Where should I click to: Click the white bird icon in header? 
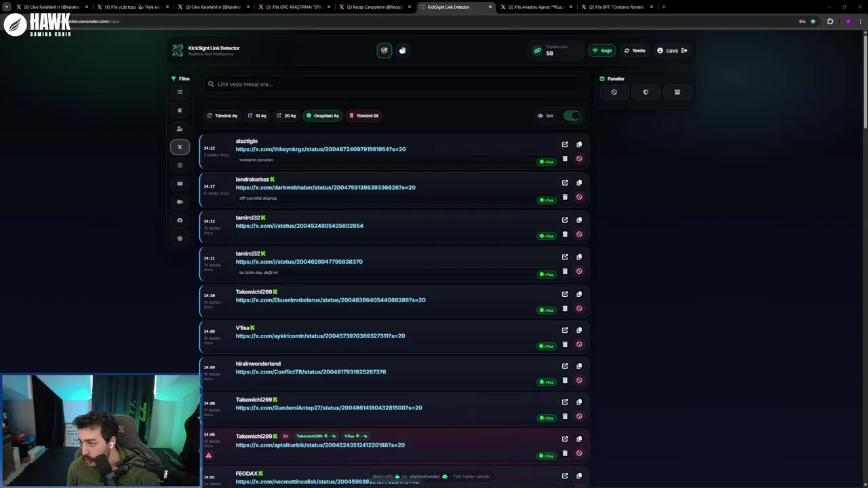402,50
